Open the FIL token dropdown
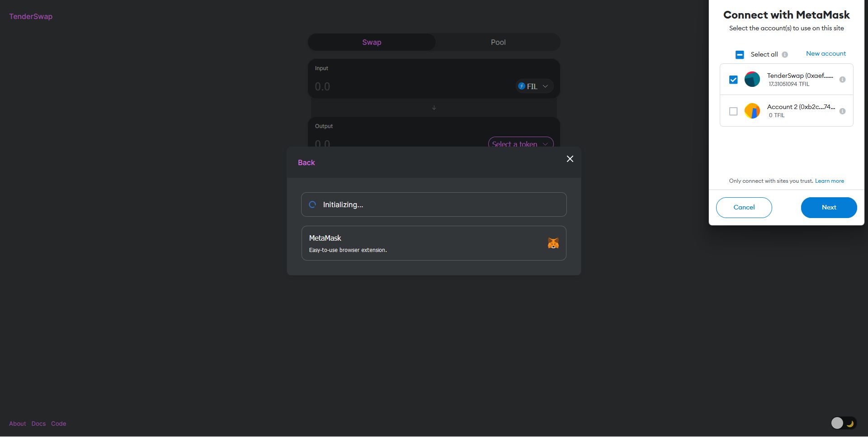This screenshot has width=868, height=437. click(534, 86)
